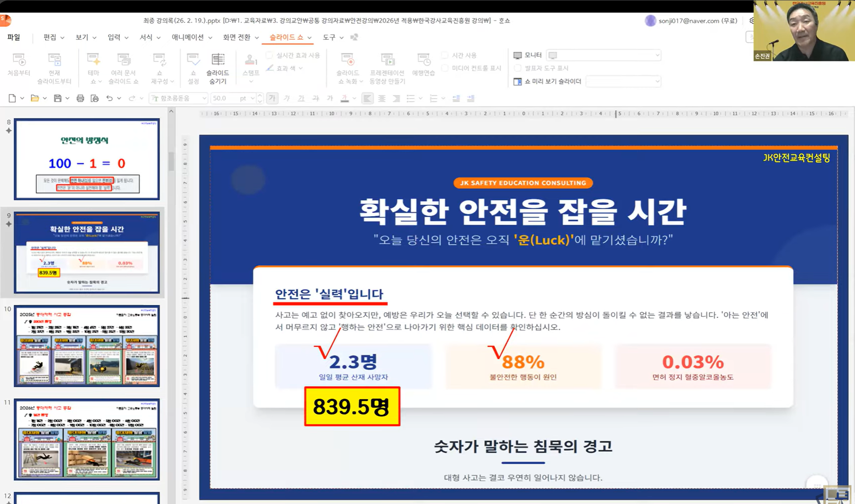855x504 pixels.
Task: Click the save disk icon
Action: pos(58,98)
